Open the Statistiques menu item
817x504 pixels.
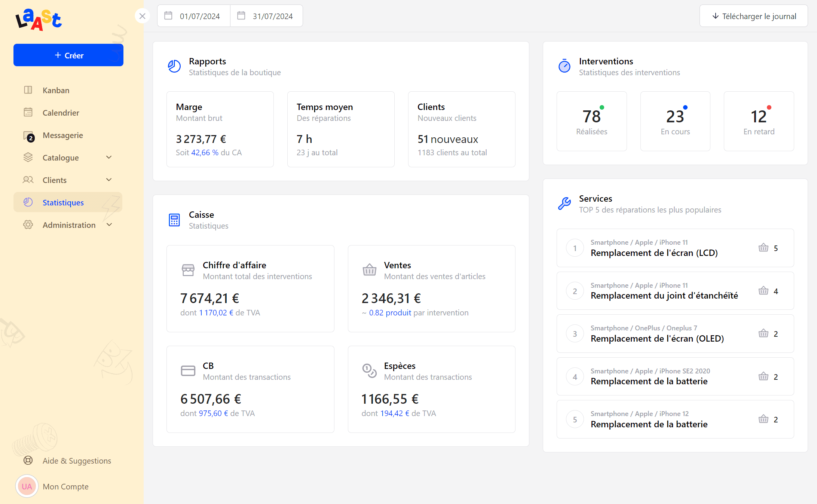tap(63, 202)
